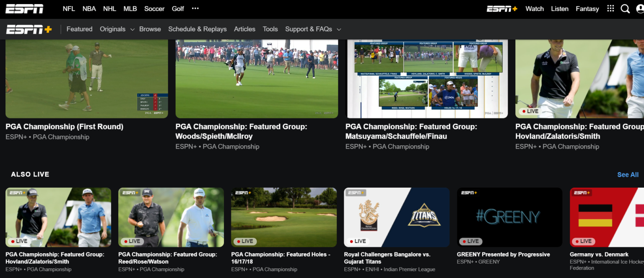
Task: Open Schedule & Replays
Action: coord(197,29)
